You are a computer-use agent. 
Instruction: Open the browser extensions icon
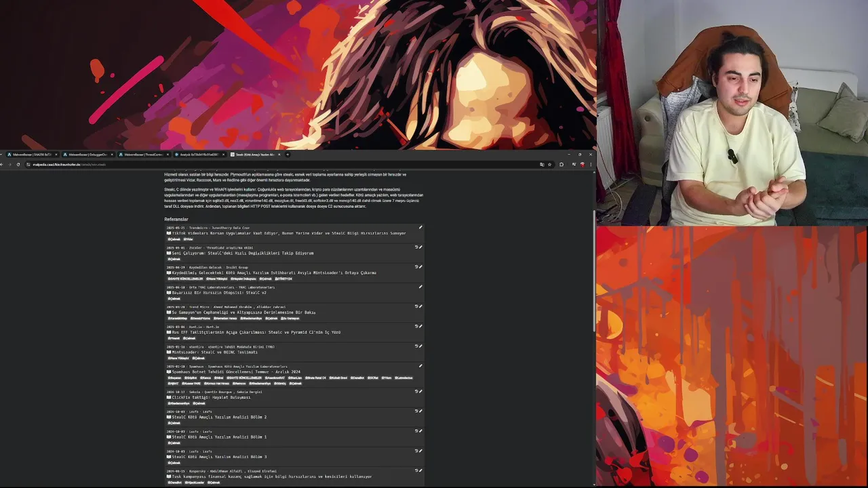[561, 165]
